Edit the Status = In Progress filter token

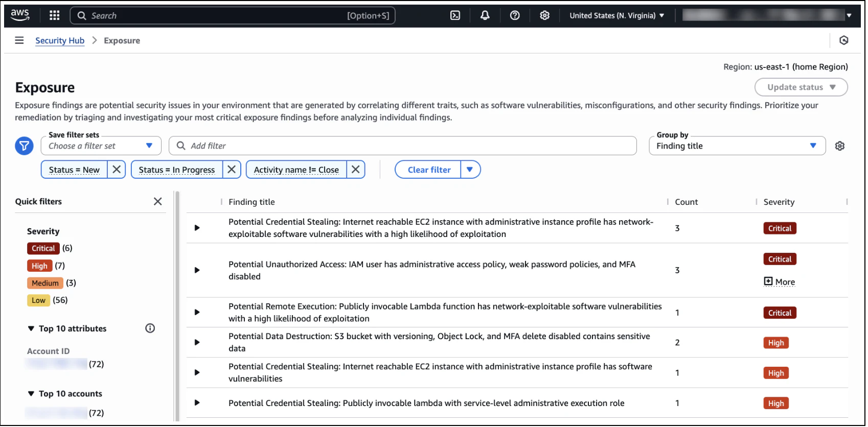177,170
